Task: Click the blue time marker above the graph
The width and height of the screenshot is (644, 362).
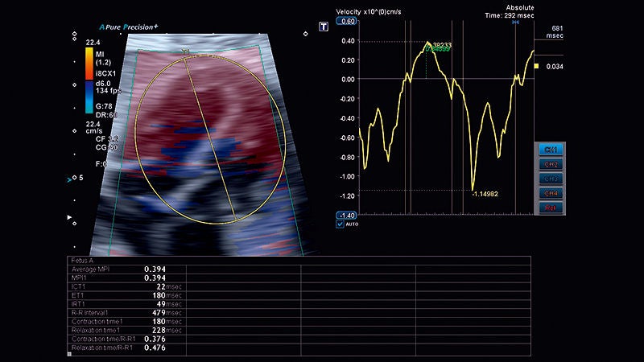Action: click(515, 23)
